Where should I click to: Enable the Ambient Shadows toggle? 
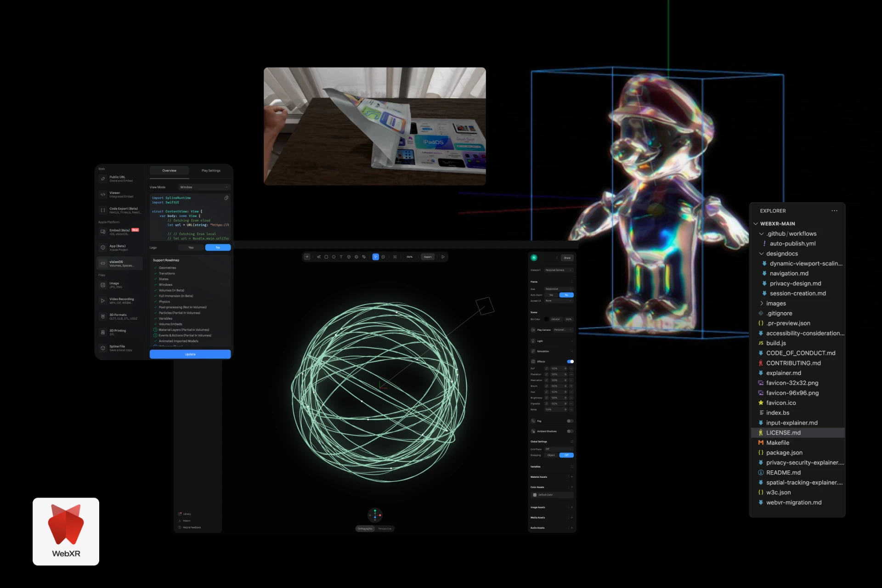pyautogui.click(x=570, y=431)
